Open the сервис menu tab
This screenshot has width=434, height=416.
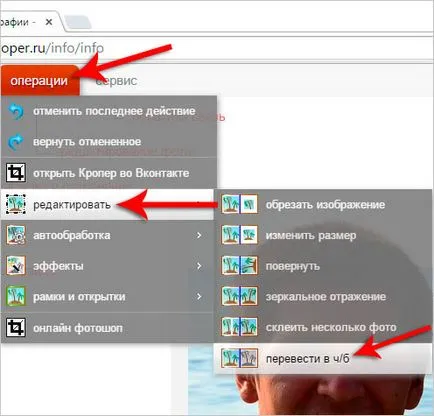pyautogui.click(x=116, y=81)
